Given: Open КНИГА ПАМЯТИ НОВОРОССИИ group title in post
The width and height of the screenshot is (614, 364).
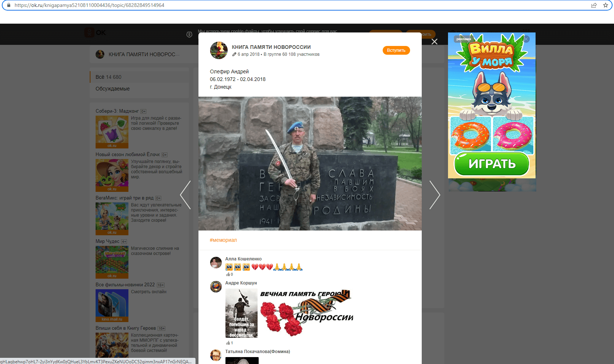Looking at the screenshot, I should pos(271,47).
